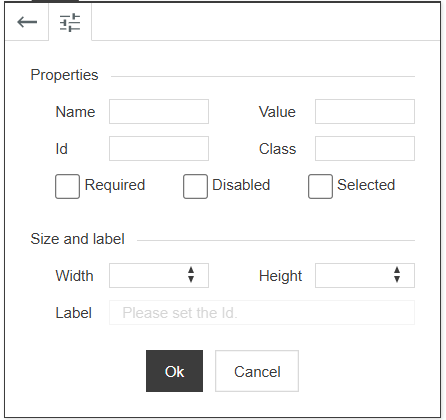This screenshot has height=420, width=446.
Task: Click the 'Size and label' section heading
Action: 77,239
